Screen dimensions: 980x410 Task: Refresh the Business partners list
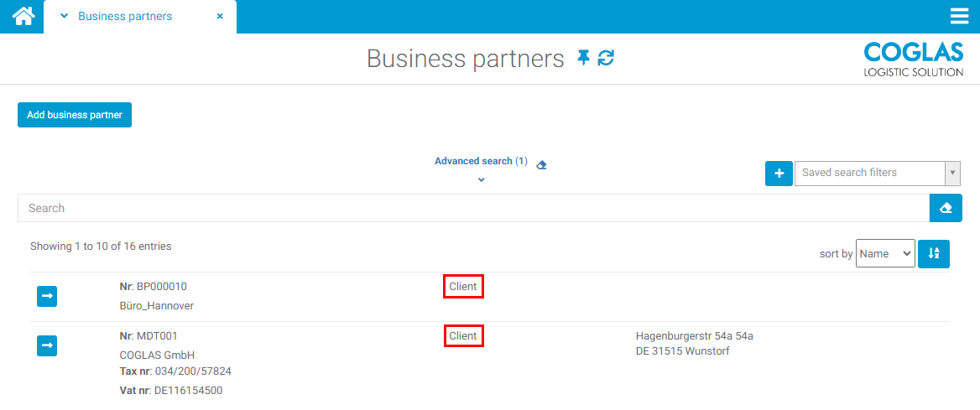[606, 58]
